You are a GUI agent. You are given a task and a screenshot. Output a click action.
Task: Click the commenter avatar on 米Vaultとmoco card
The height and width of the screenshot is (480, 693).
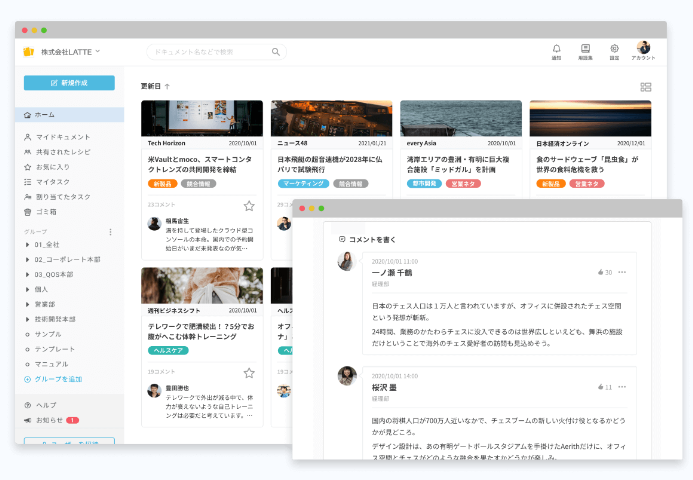[154, 224]
